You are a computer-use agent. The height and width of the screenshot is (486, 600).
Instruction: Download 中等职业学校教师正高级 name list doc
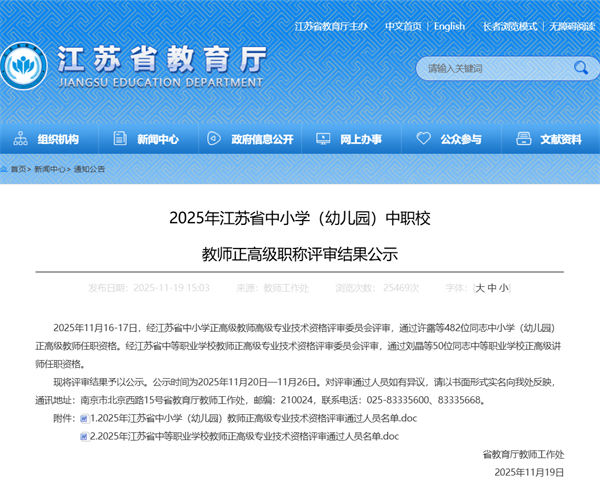click(245, 436)
